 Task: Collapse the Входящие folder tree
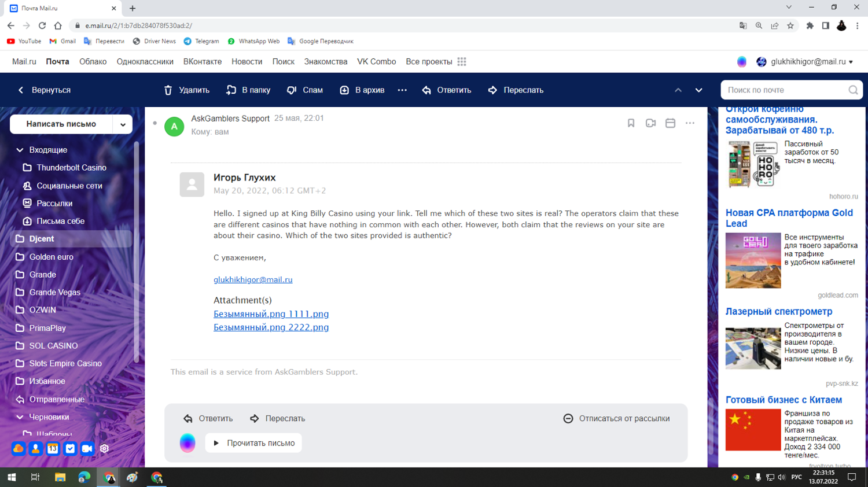[20, 150]
